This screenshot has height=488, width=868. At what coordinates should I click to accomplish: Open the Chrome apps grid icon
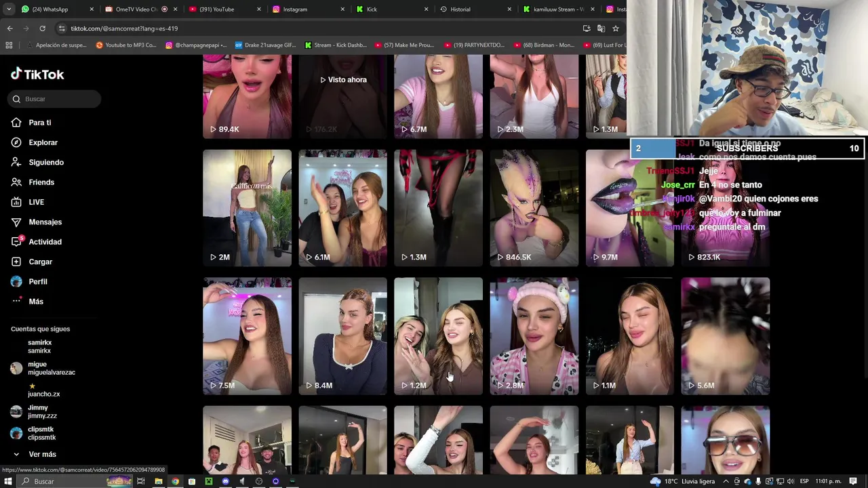click(x=9, y=45)
